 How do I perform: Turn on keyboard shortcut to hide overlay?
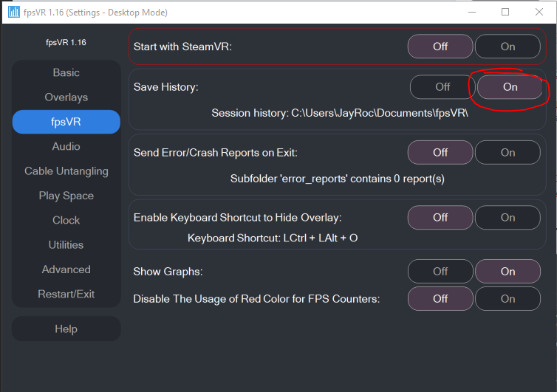(x=508, y=218)
